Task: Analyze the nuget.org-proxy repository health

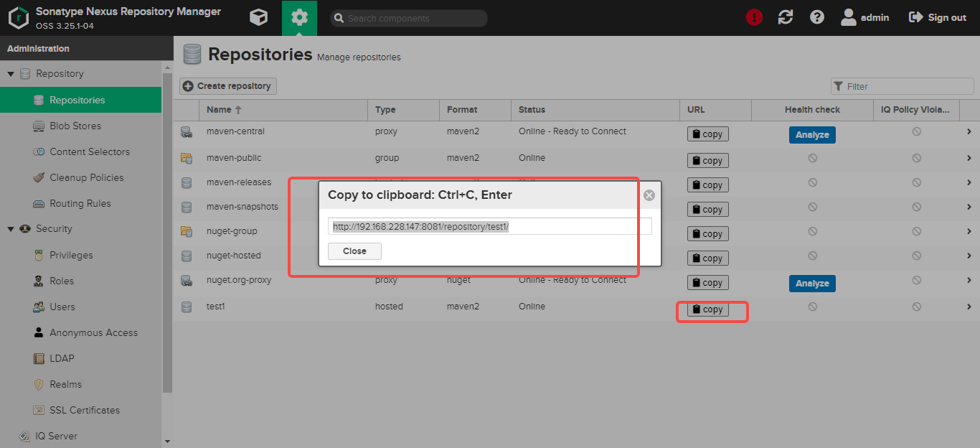Action: pos(812,284)
